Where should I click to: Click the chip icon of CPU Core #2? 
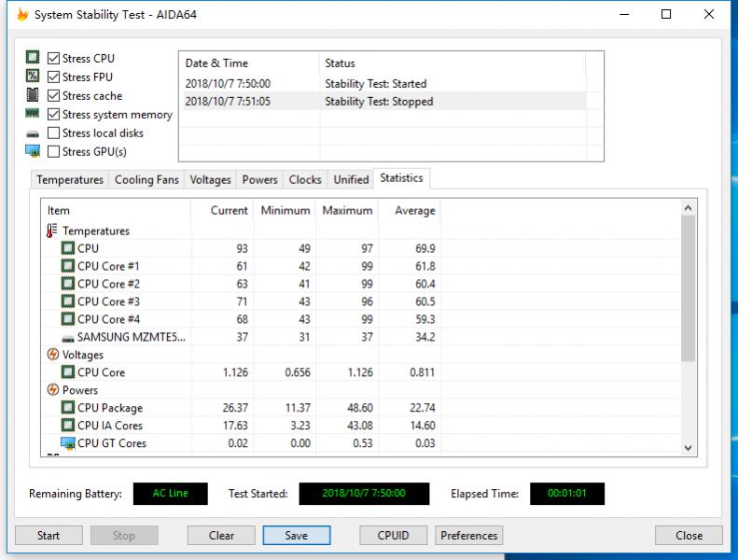(68, 284)
